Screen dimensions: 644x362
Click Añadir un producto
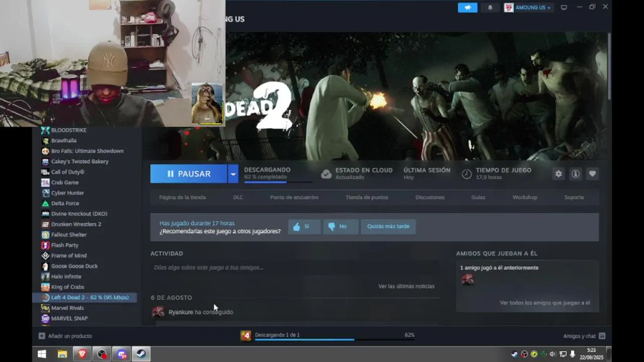point(65,336)
